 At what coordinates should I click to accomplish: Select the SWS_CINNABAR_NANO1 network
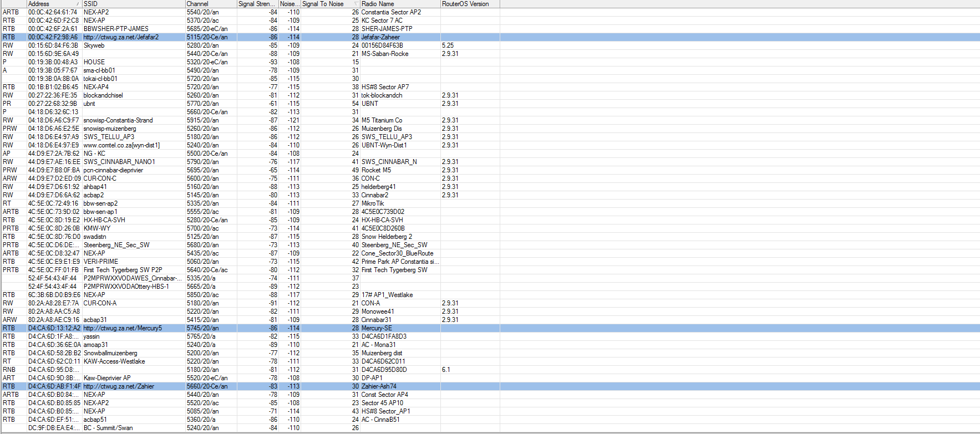(119, 162)
